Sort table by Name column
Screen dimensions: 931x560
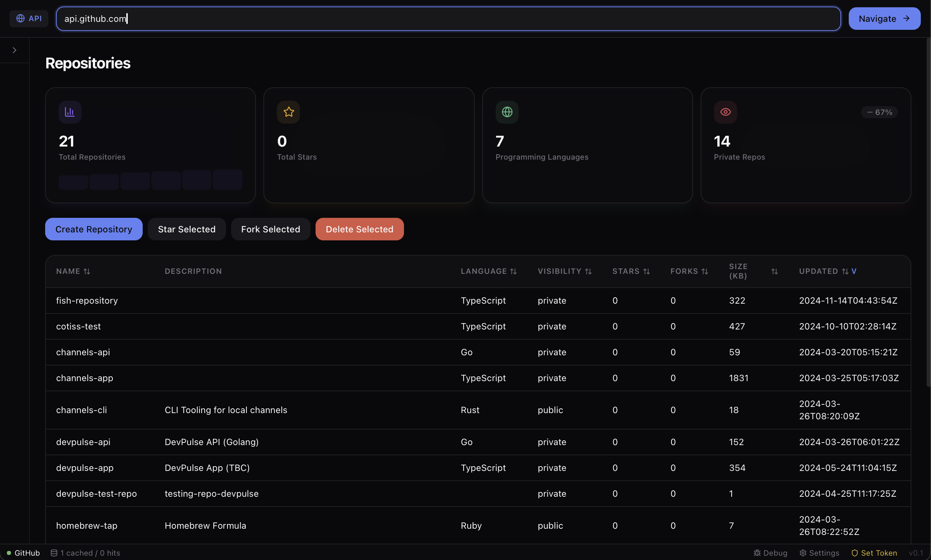[x=73, y=271]
